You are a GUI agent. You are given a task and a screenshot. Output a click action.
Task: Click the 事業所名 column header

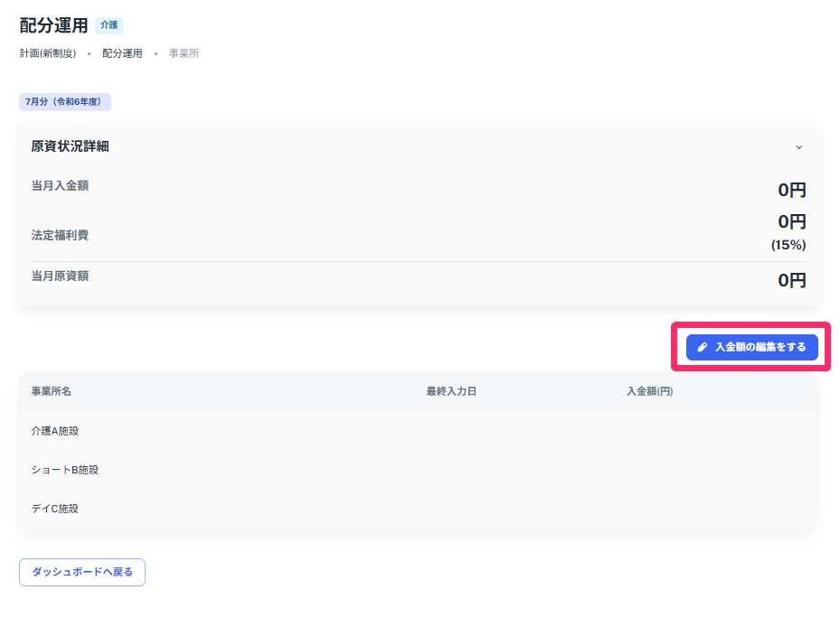[x=51, y=391]
